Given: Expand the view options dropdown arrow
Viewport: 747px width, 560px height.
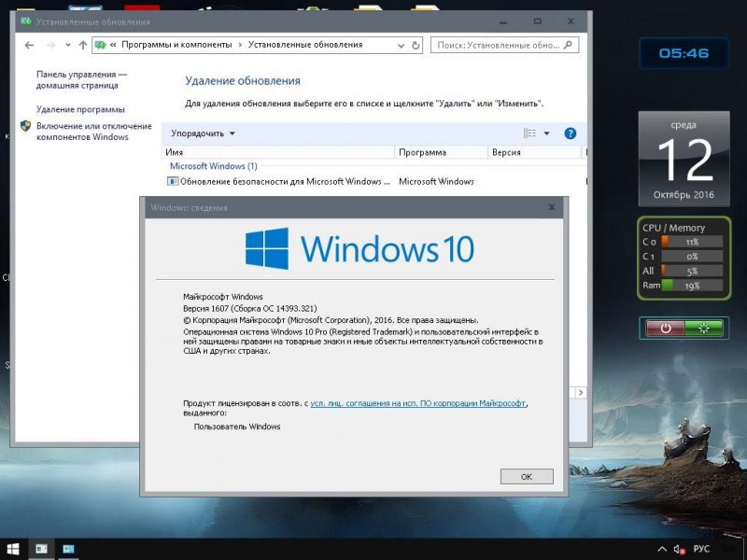Looking at the screenshot, I should pos(546,133).
